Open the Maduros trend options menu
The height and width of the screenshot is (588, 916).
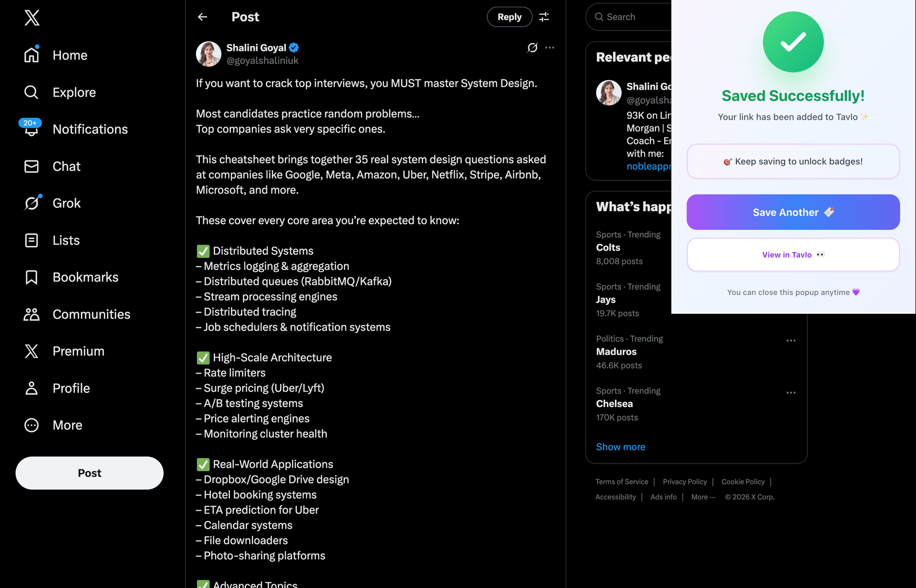click(791, 340)
